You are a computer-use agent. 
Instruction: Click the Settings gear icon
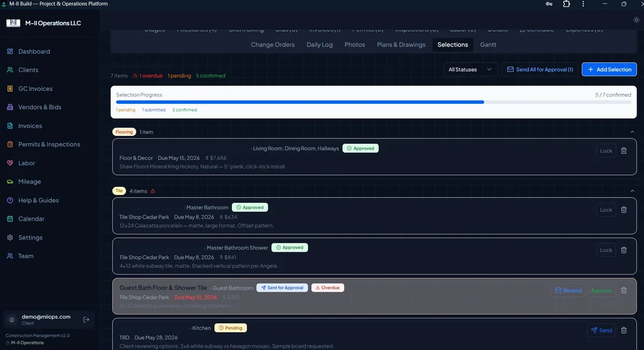pos(10,237)
